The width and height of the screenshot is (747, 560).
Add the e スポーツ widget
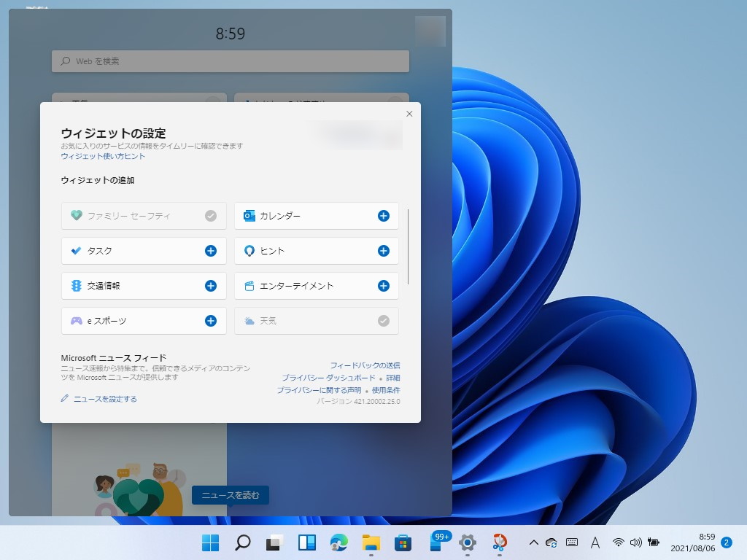209,321
